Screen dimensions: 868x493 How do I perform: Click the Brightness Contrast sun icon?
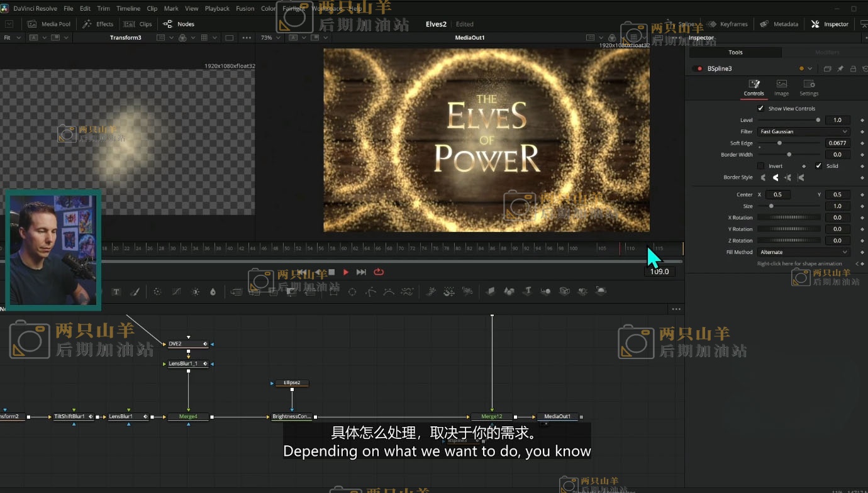click(x=196, y=292)
